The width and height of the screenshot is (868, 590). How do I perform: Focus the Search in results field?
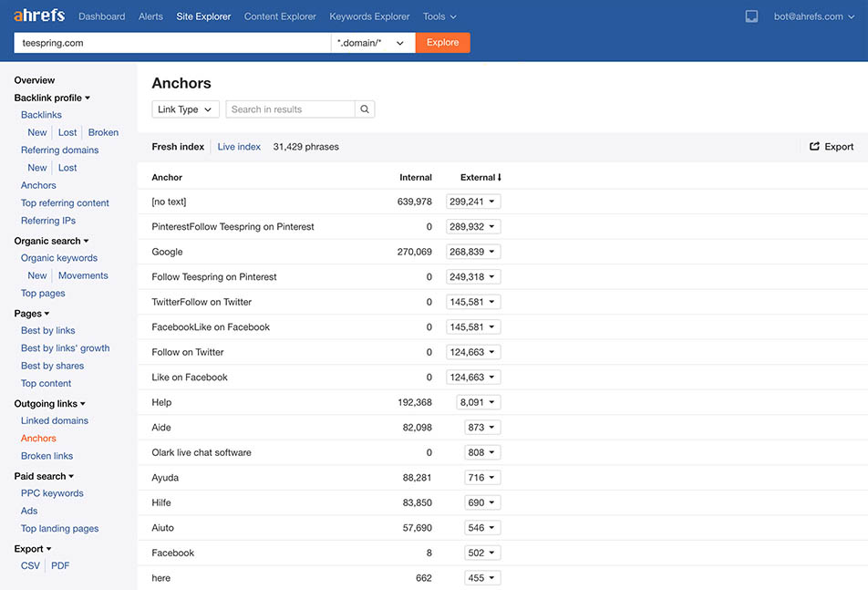tap(290, 109)
